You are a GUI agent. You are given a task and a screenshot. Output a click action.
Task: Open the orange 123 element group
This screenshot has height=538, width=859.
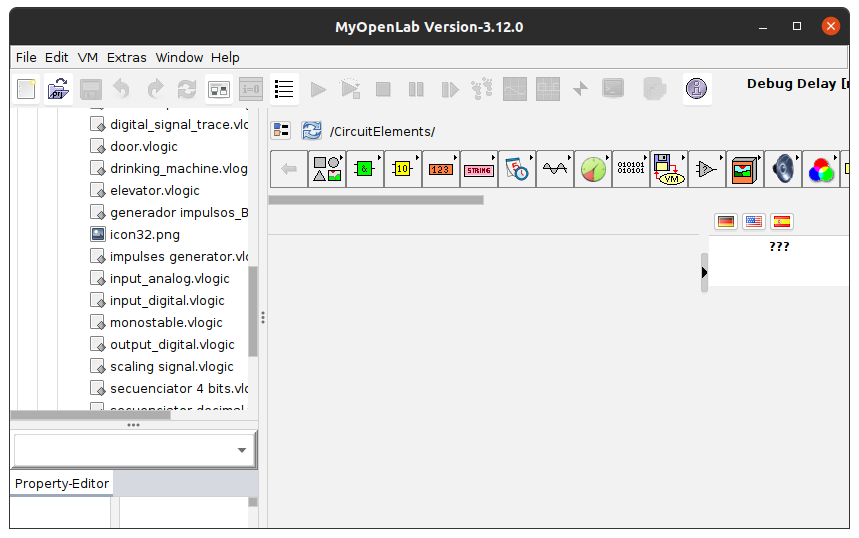441,169
